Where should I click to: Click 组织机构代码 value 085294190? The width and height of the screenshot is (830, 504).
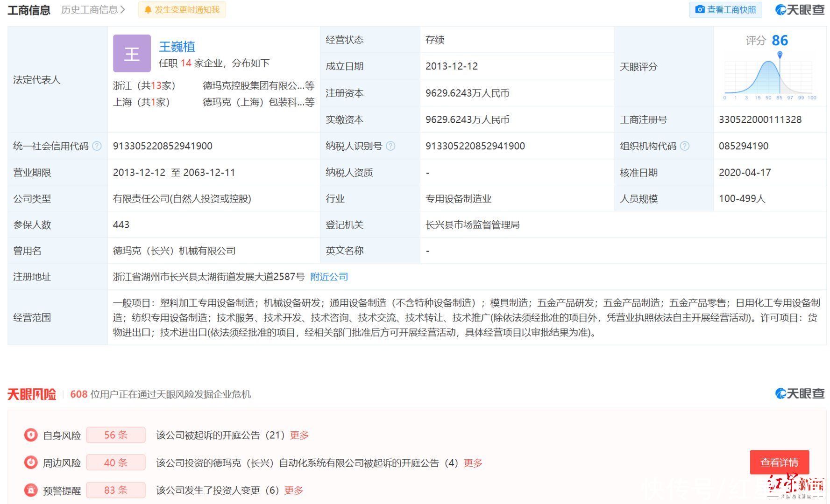click(x=744, y=146)
